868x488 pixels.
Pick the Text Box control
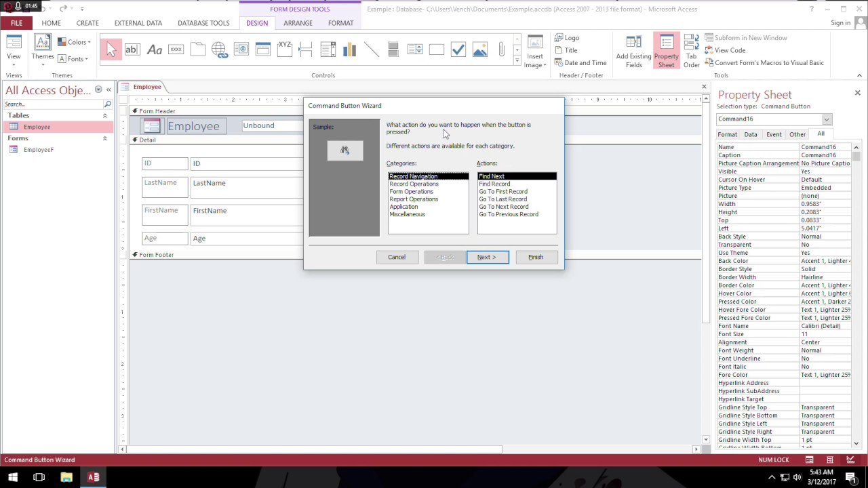132,49
